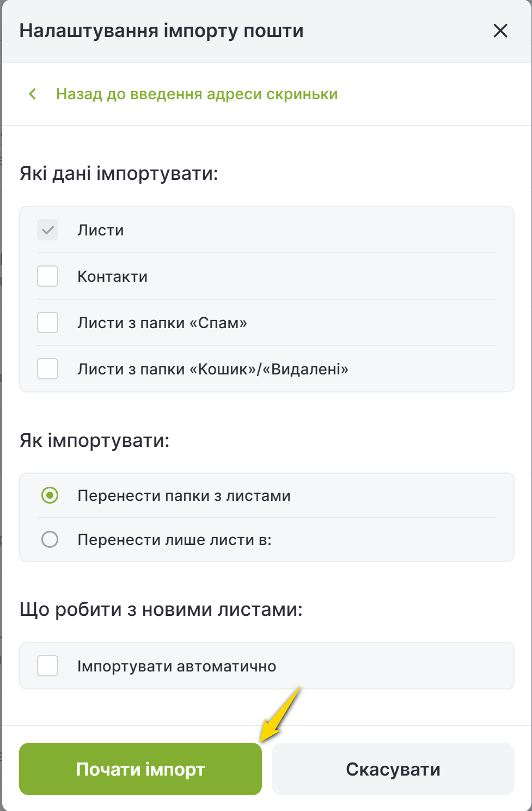Close the mail import settings dialog
Image resolution: width=532 pixels, height=811 pixels.
click(500, 31)
